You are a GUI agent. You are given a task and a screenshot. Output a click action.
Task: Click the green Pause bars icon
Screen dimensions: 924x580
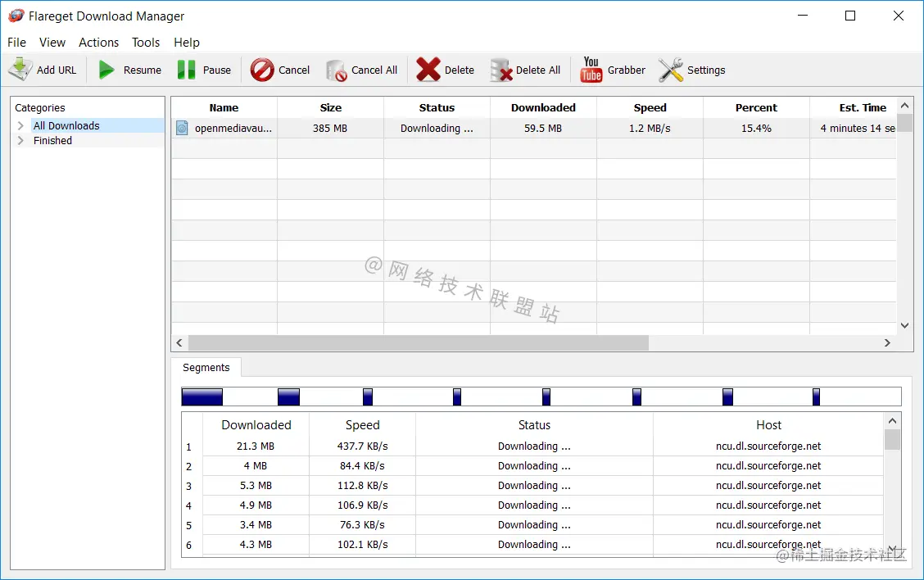[x=186, y=70]
